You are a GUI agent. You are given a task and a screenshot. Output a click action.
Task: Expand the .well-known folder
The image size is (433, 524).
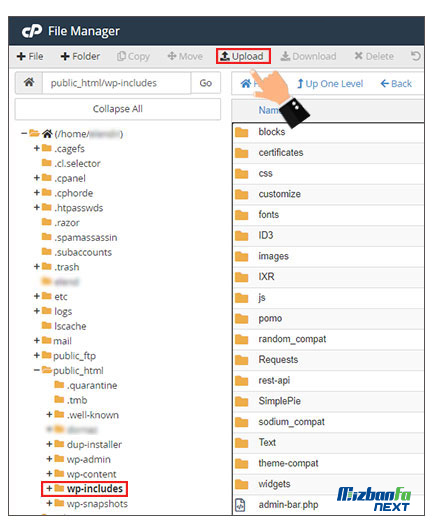click(49, 415)
